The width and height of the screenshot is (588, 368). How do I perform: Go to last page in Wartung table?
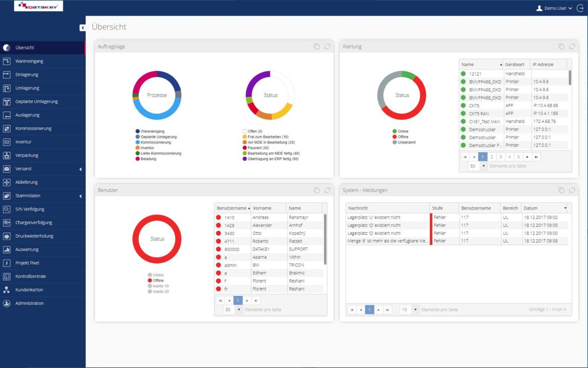coord(537,157)
